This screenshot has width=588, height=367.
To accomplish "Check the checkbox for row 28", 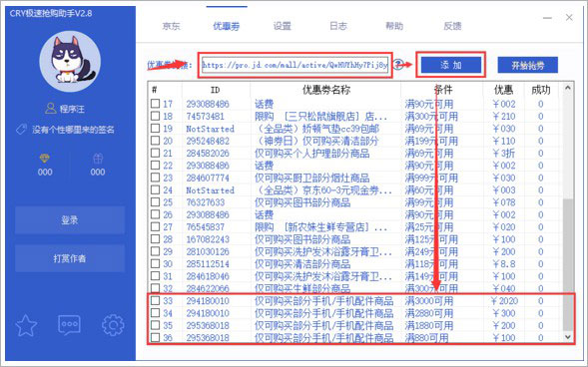I will pyautogui.click(x=156, y=238).
